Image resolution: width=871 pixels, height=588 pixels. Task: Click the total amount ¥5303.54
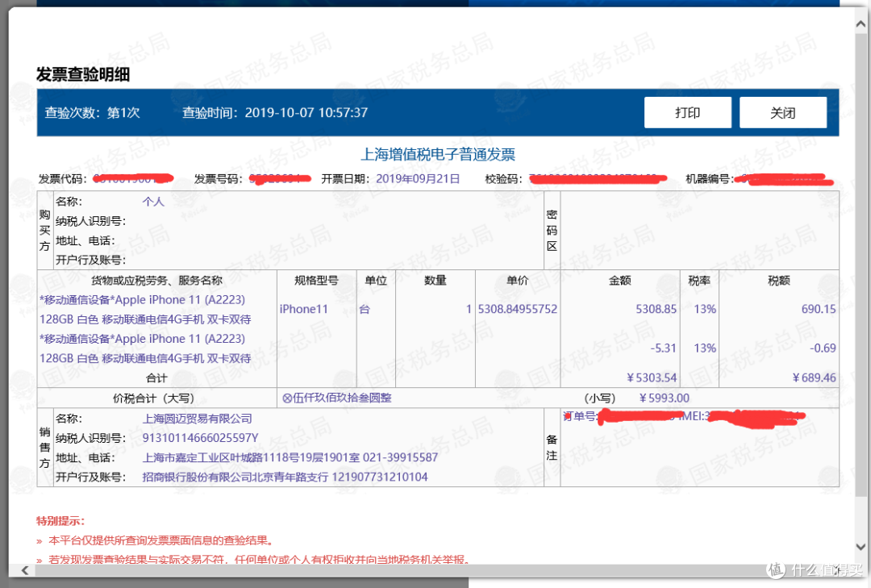pyautogui.click(x=652, y=378)
